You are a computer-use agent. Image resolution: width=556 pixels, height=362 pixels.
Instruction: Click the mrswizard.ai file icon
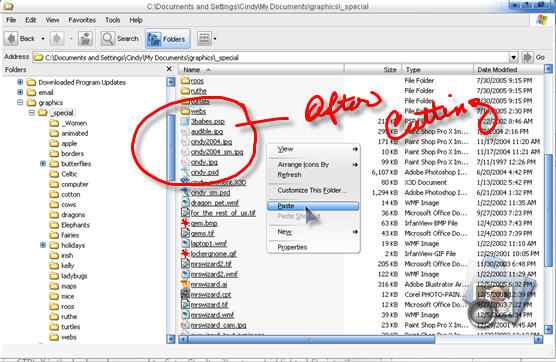[185, 284]
